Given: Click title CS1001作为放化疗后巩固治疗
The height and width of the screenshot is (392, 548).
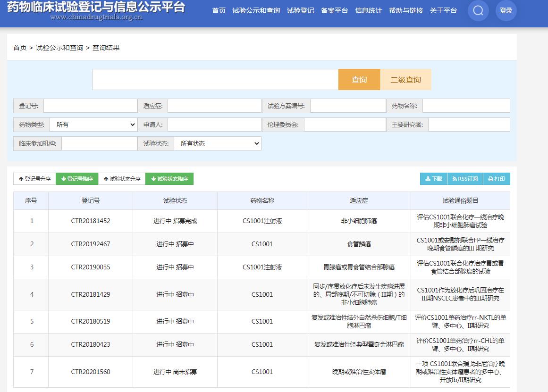Looking at the screenshot, I should click(x=460, y=294).
